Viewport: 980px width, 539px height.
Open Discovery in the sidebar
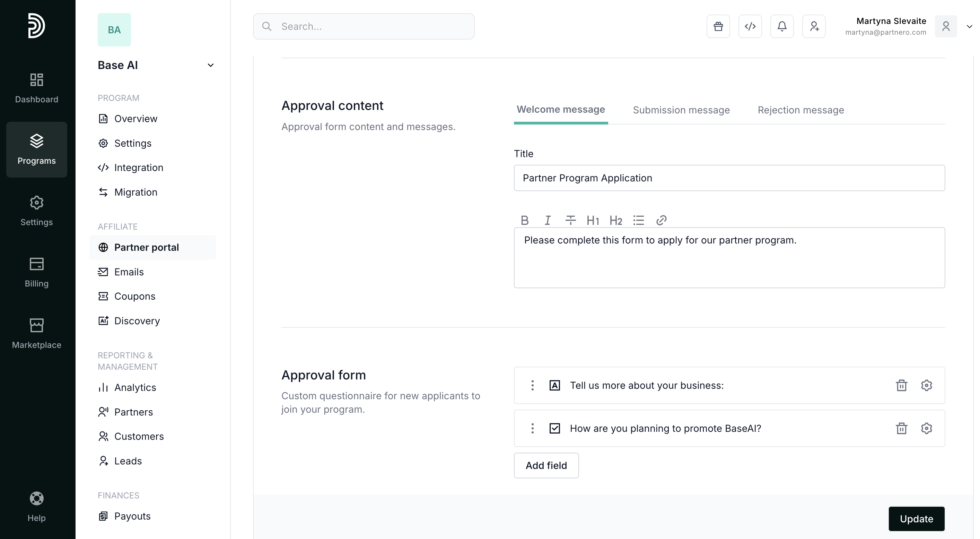pyautogui.click(x=137, y=321)
